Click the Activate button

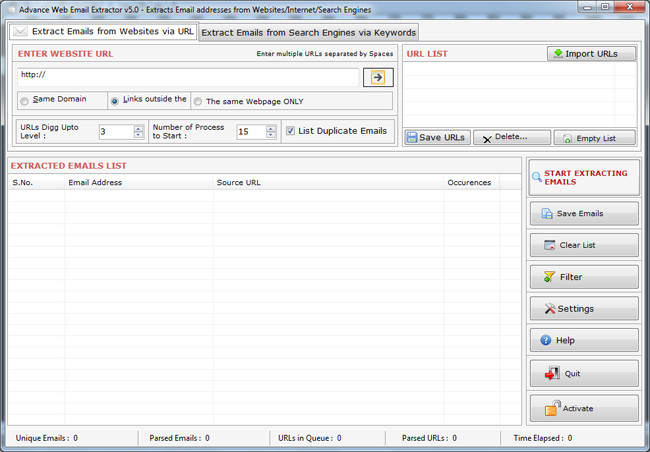click(x=584, y=408)
